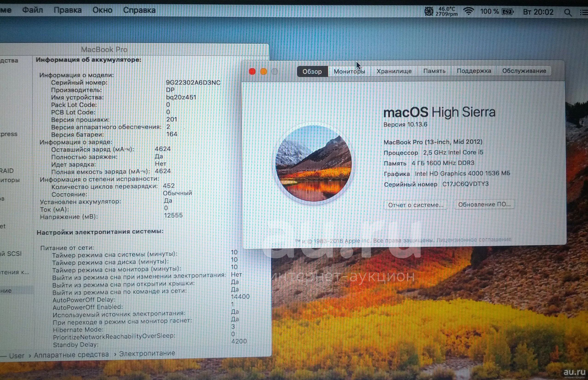The height and width of the screenshot is (380, 588).
Task: Click the MacBook Pro window title
Action: coord(104,50)
